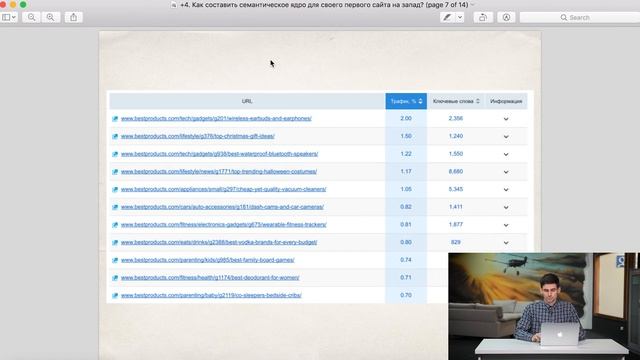Viewport: 640px width, 360px height.
Task: Open the wearable-fitness-trackers link
Action: point(223,224)
